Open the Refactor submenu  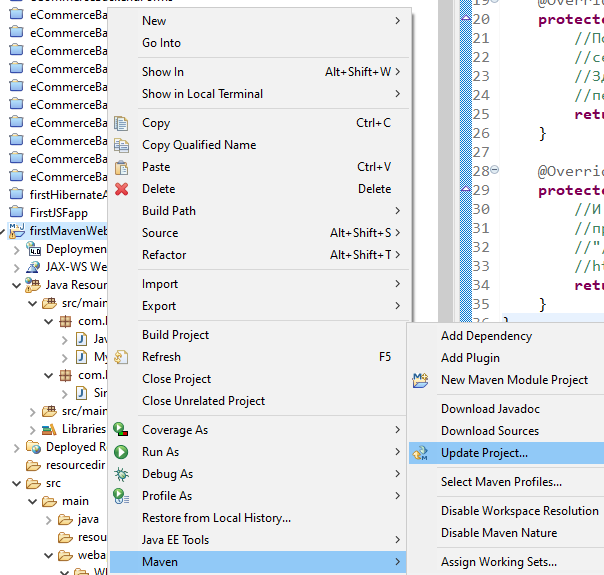pos(258,255)
